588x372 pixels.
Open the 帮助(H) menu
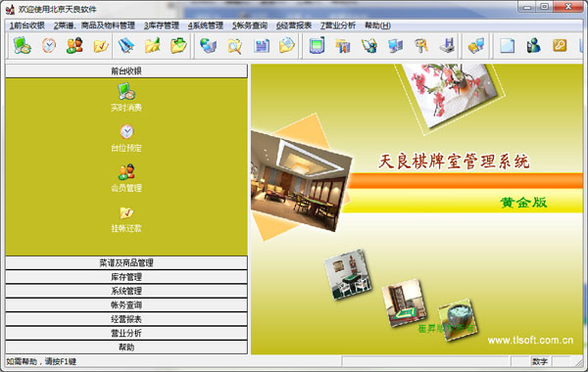tap(377, 25)
